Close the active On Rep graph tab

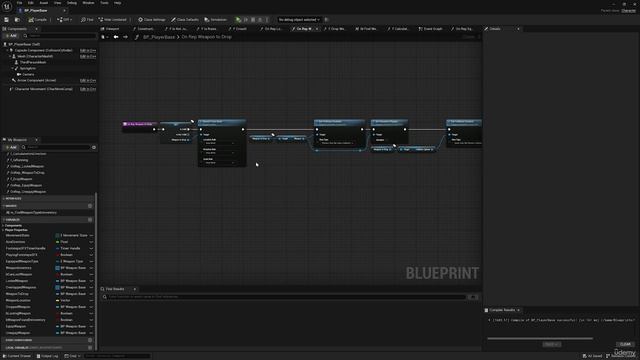[317, 29]
